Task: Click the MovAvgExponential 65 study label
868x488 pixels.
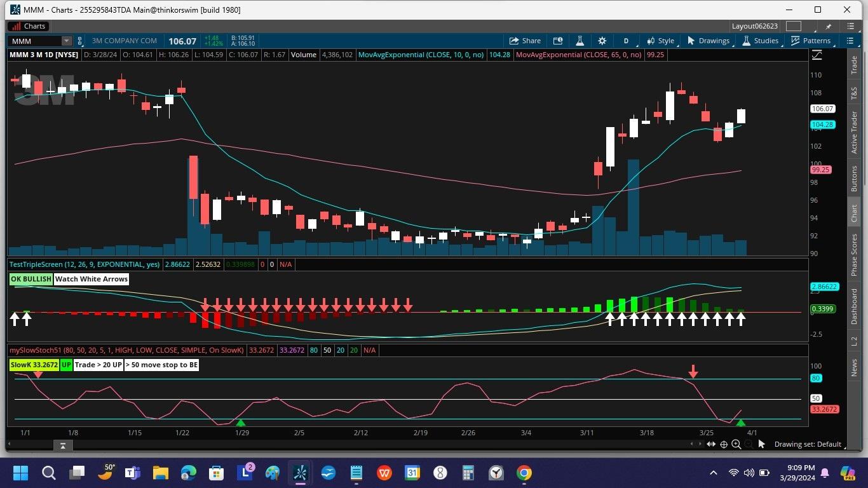Action: (x=579, y=55)
